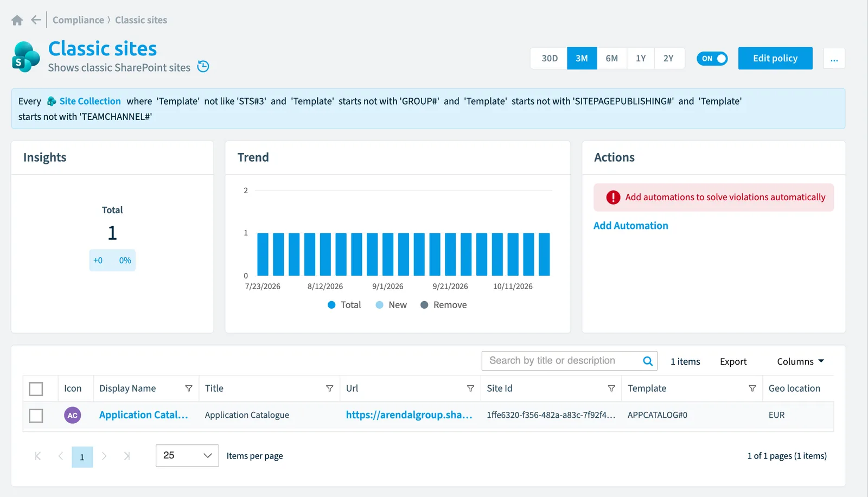
Task: Click the red warning icon in Actions
Action: point(613,197)
